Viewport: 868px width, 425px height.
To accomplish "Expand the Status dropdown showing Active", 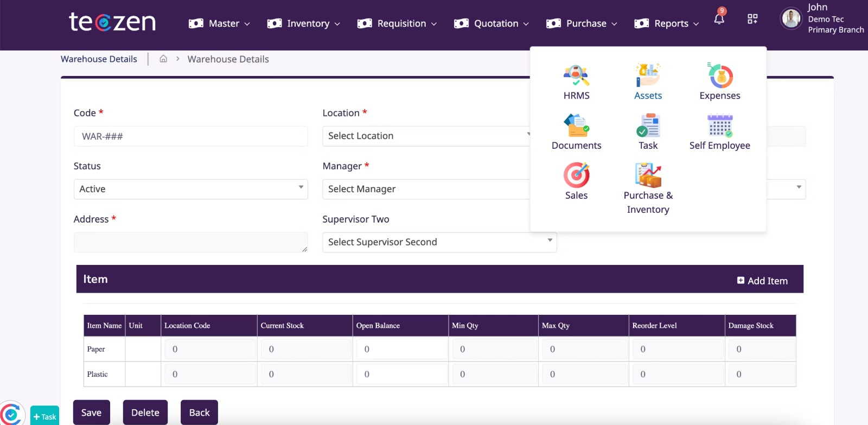I will (190, 189).
